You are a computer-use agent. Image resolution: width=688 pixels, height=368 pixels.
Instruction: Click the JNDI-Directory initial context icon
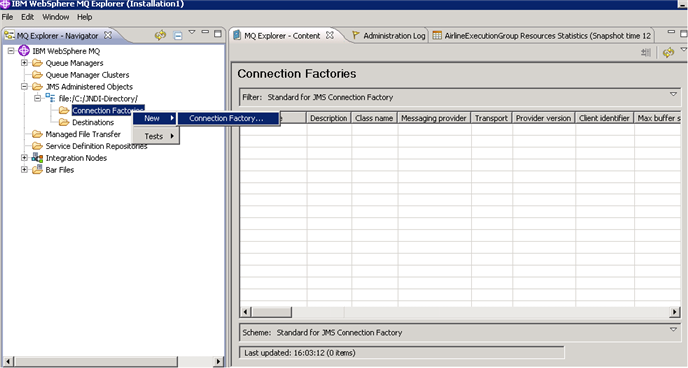(50, 98)
